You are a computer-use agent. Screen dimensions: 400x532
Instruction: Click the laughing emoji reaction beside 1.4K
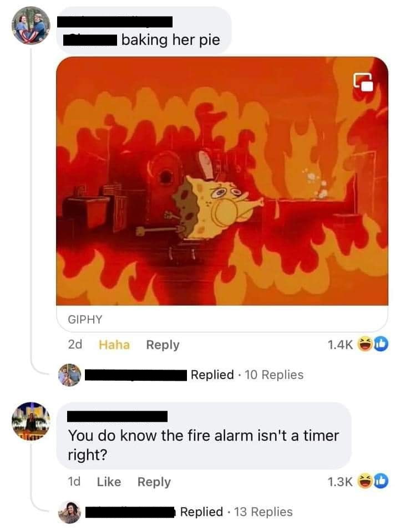(366, 344)
